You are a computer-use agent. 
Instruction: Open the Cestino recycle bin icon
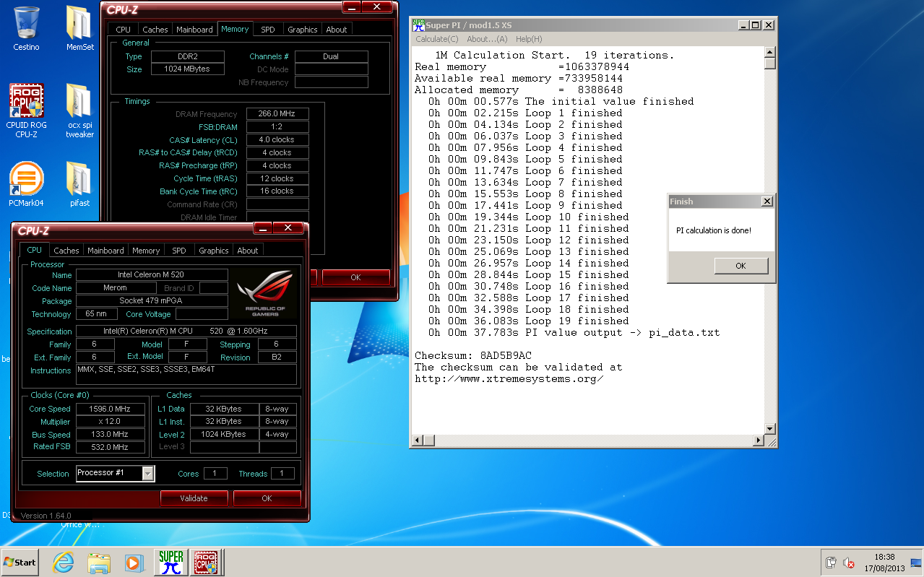[x=27, y=29]
